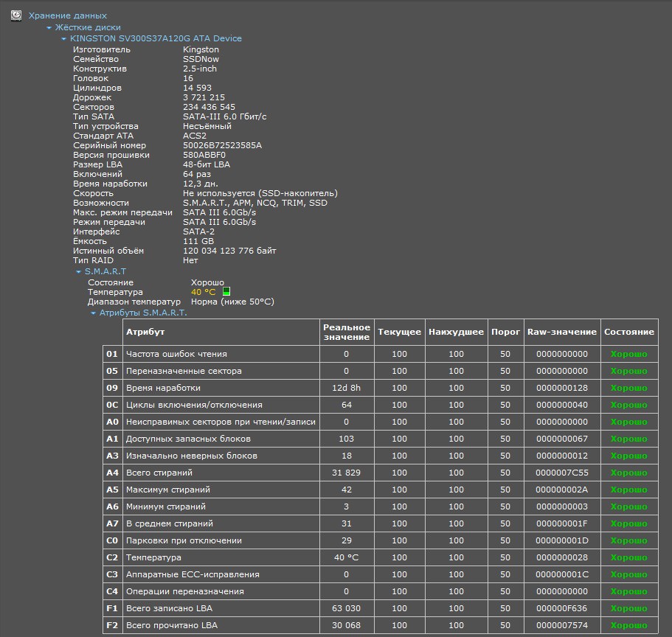Click the Raw-значение column header

562,332
